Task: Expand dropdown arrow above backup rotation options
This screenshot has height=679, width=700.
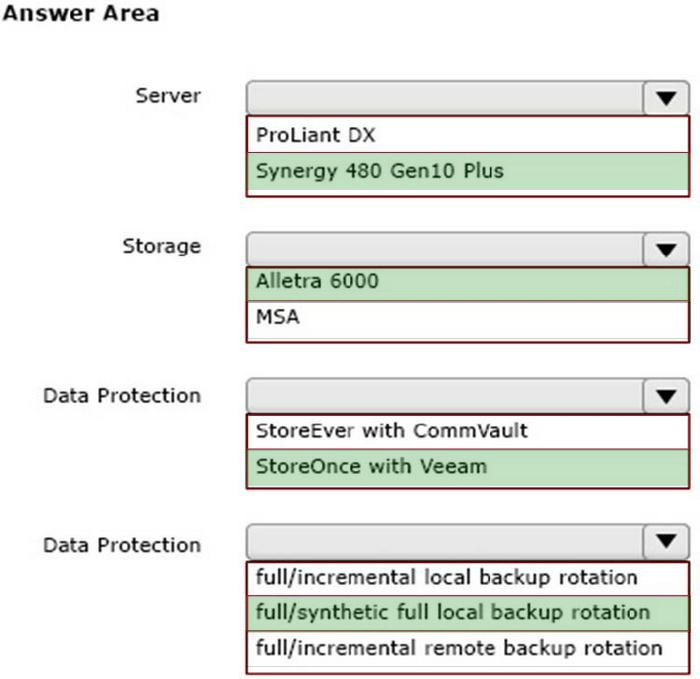Action: click(x=666, y=543)
